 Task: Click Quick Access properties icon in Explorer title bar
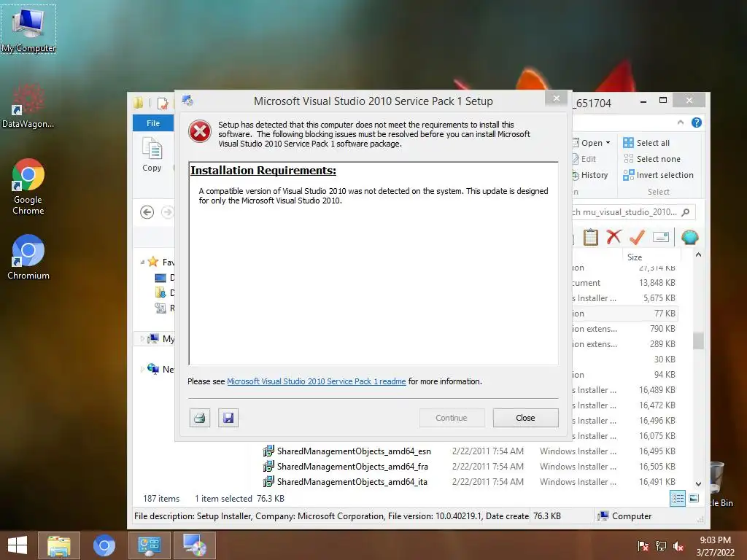163,103
